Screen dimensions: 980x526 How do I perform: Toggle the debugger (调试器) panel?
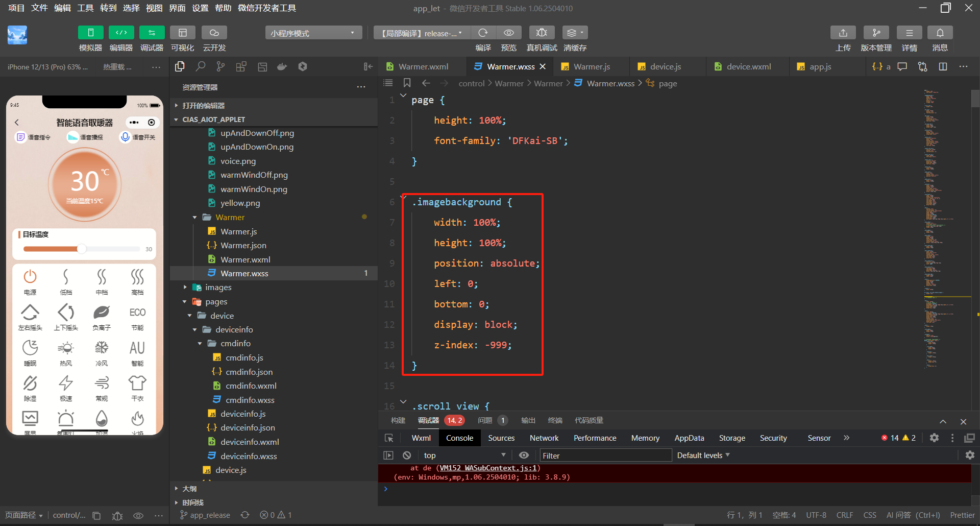pyautogui.click(x=152, y=33)
